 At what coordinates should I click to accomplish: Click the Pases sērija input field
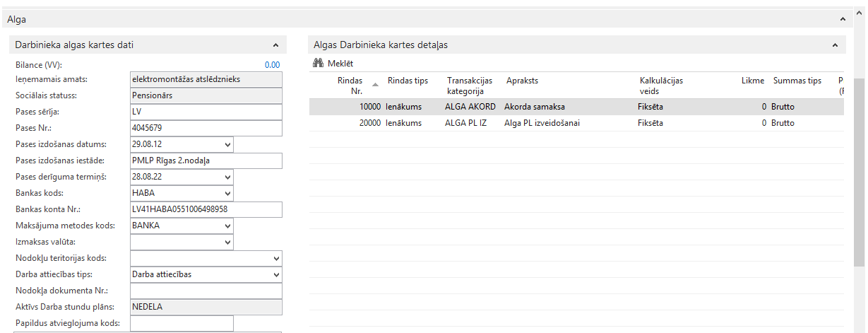tap(206, 112)
